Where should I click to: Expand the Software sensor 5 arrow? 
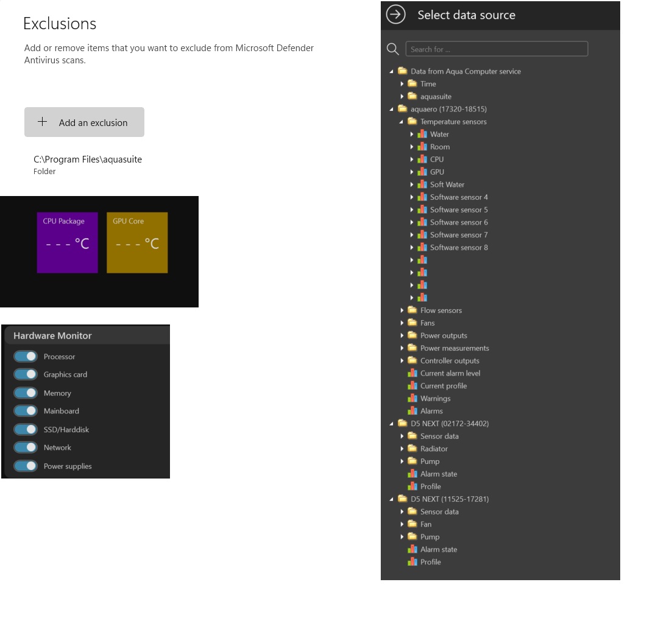(x=411, y=210)
